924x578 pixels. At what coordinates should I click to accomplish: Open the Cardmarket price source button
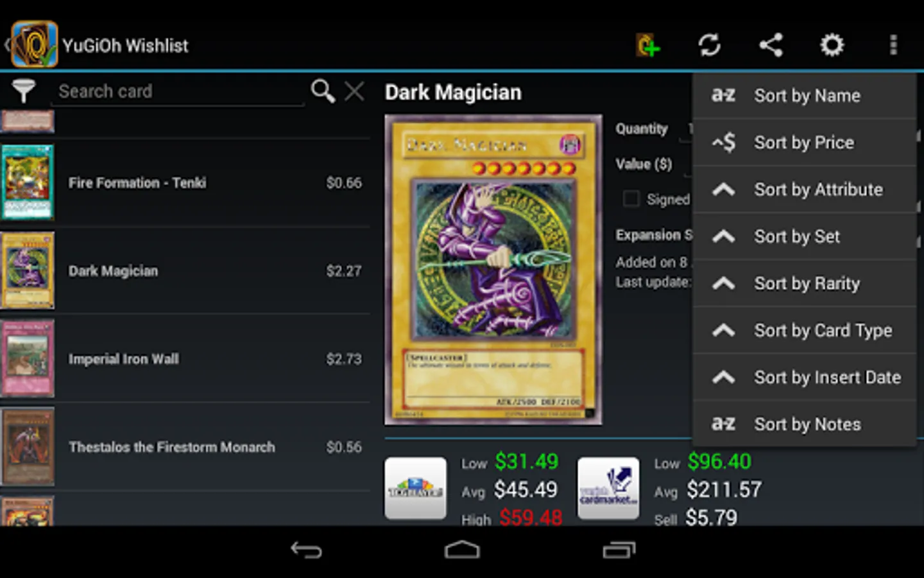(x=608, y=488)
